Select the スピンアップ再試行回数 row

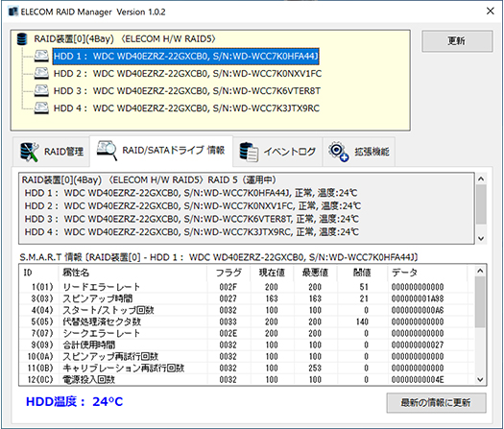point(246,356)
